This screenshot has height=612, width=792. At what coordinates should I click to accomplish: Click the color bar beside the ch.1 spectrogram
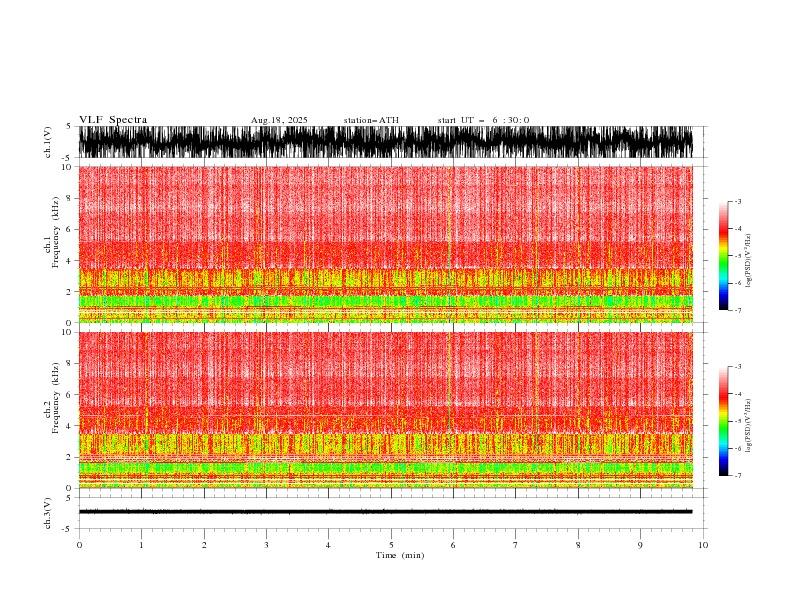pyautogui.click(x=723, y=255)
